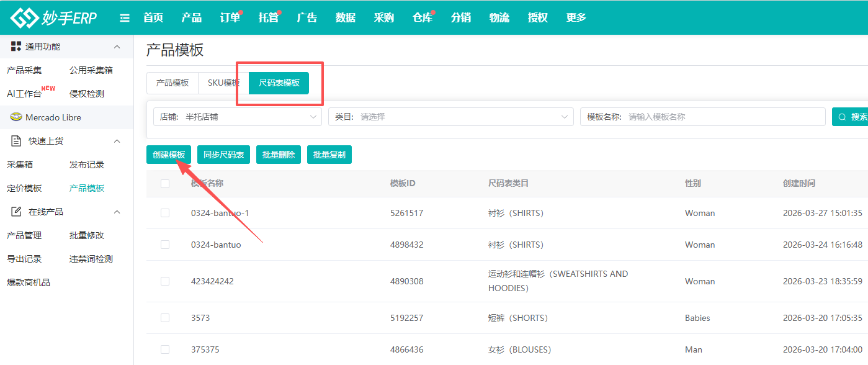The height and width of the screenshot is (365, 868).
Task: Open 定价模板 in the sidebar
Action: (24, 188)
